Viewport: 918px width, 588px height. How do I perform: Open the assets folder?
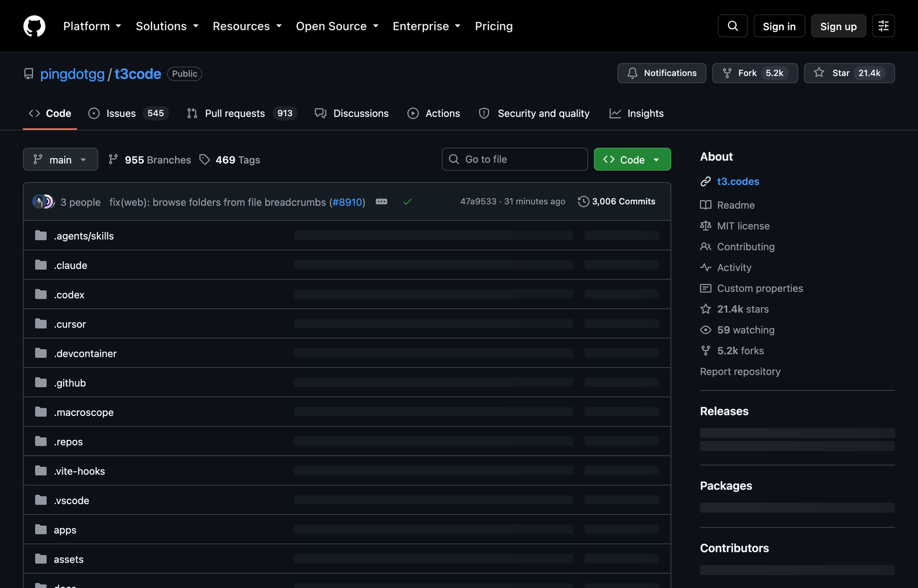69,559
